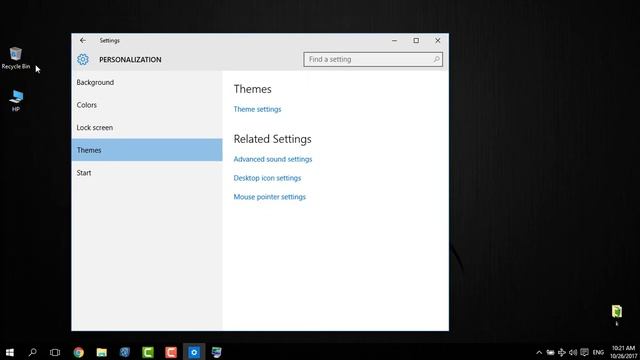Click the Themes heading text
This screenshot has width=640, height=360.
[x=252, y=89]
